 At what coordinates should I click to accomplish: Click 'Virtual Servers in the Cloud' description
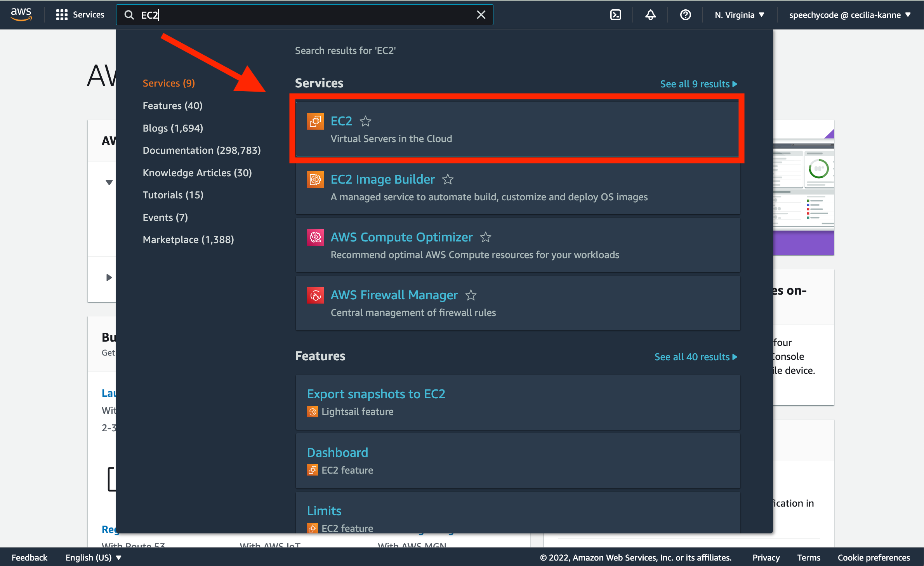[391, 139]
